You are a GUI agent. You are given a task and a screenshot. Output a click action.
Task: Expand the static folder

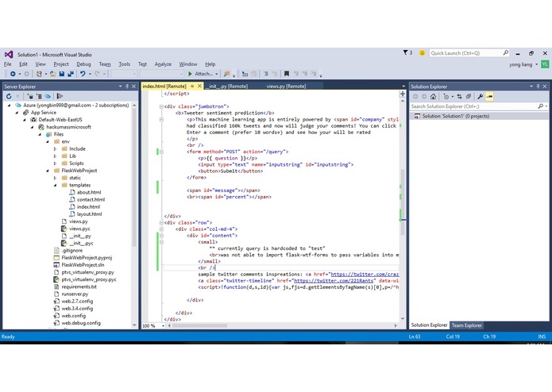point(56,178)
